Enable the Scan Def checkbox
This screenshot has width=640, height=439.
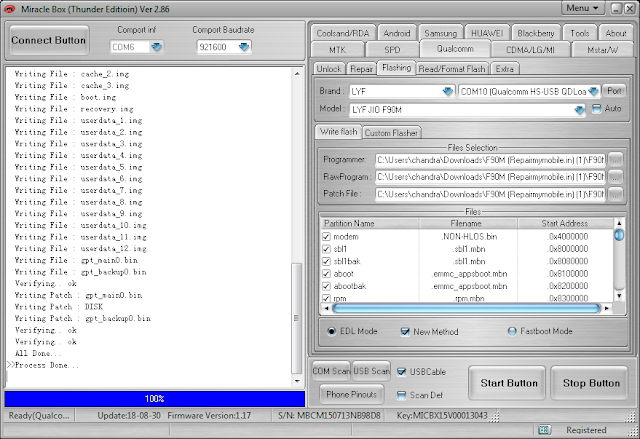tap(402, 395)
